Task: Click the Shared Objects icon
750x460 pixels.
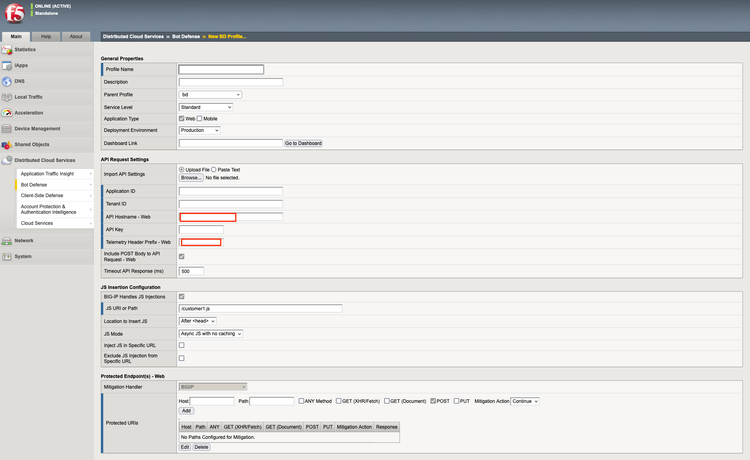Action: click(7, 145)
